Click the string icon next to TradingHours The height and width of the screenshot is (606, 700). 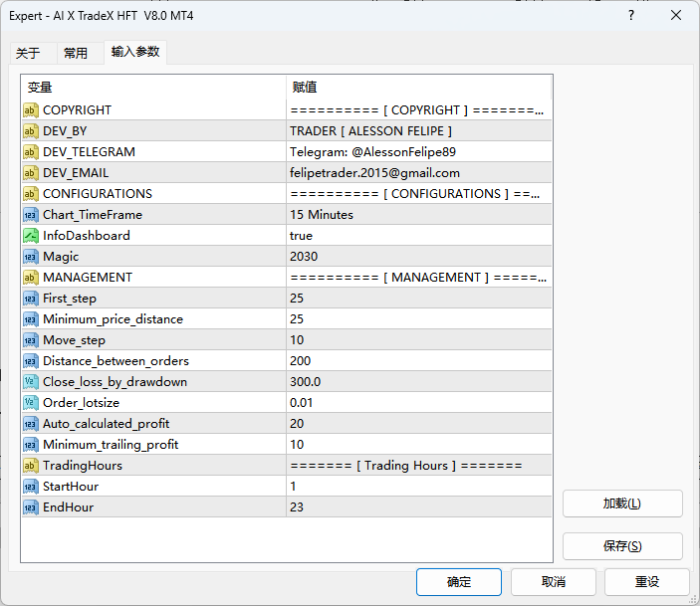(x=30, y=466)
